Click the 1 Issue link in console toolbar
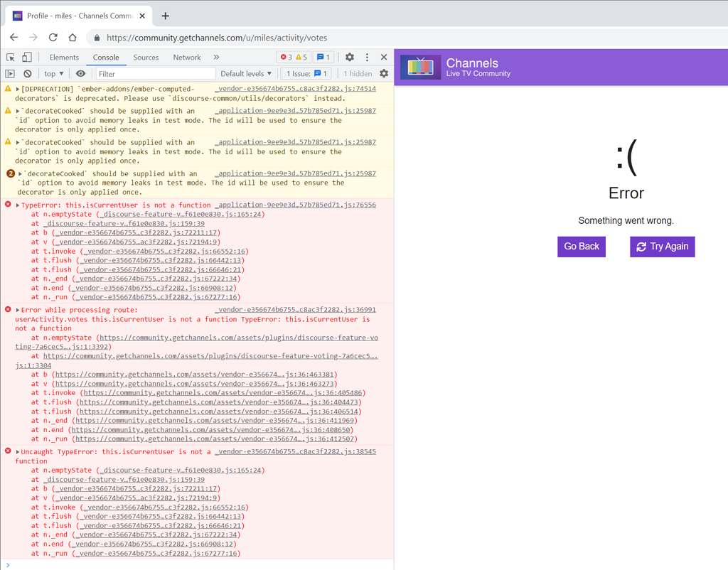 (306, 73)
